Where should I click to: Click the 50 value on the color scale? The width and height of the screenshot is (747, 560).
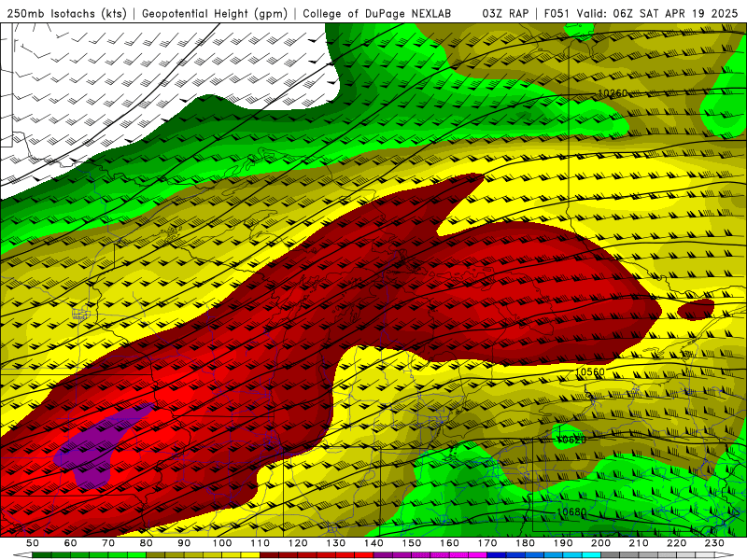(x=33, y=543)
